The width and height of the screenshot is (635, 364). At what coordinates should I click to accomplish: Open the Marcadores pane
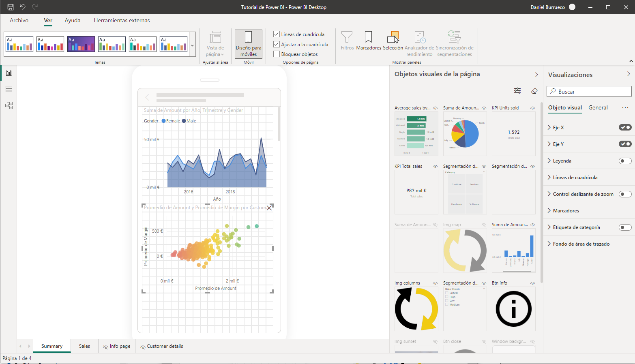(x=368, y=41)
